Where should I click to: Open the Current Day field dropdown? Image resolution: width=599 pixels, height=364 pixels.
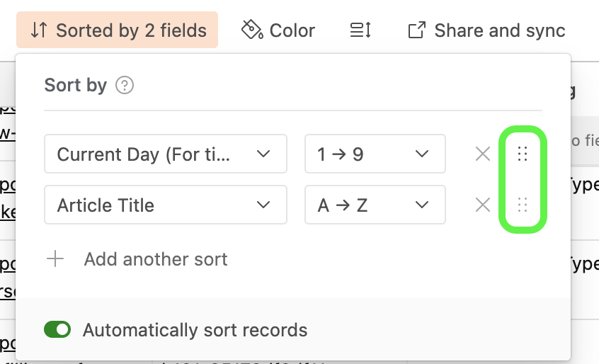tap(166, 154)
